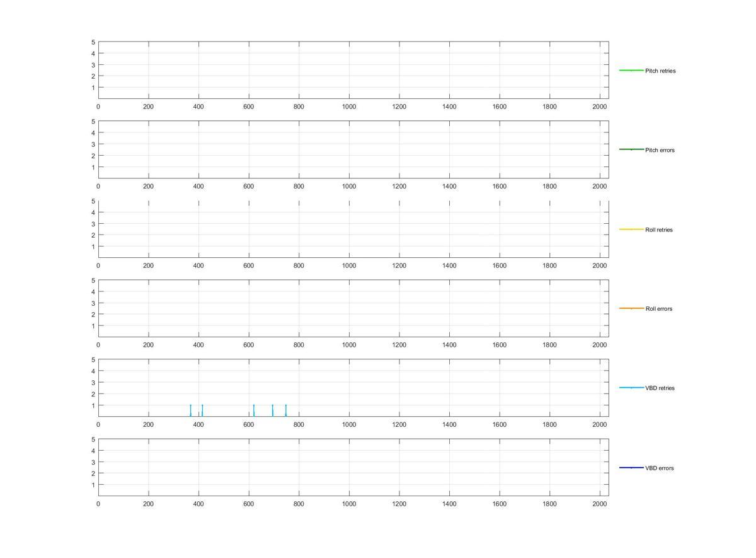756x558 pixels.
Task: Click the VBD errors legend label
Action: 660,468
